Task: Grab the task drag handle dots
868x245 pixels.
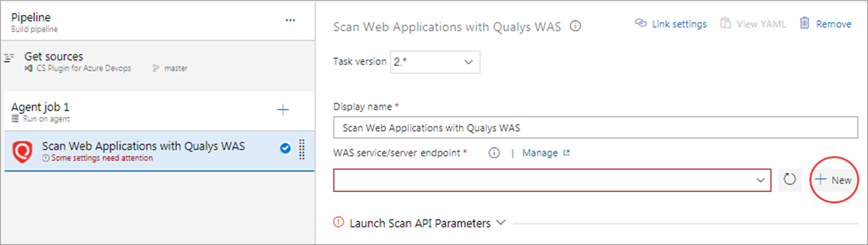Action: tap(302, 149)
